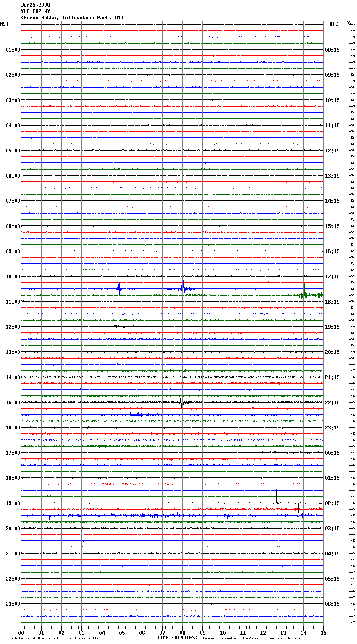The height and width of the screenshot is (644, 357).
Task: Click the 08 minute axis tick label
Action: tap(182, 633)
